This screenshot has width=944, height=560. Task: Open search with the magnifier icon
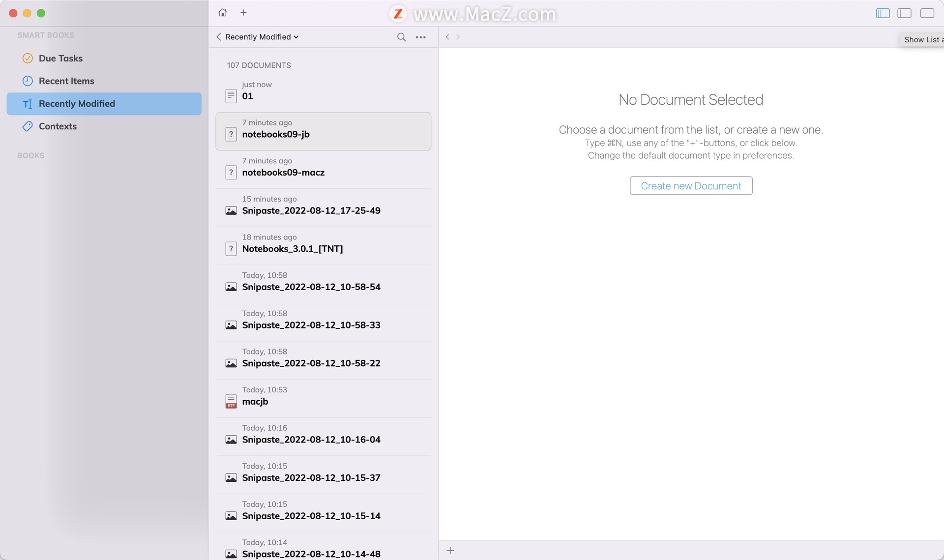click(401, 37)
